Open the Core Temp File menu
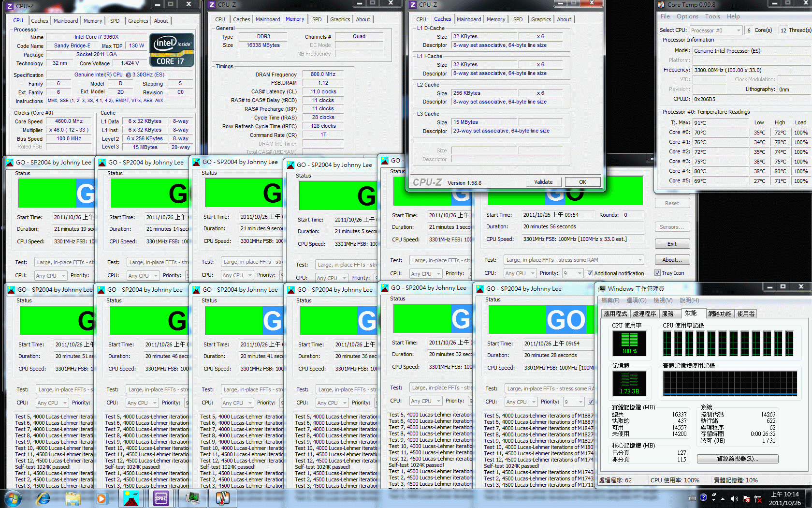The image size is (812, 508). point(665,16)
